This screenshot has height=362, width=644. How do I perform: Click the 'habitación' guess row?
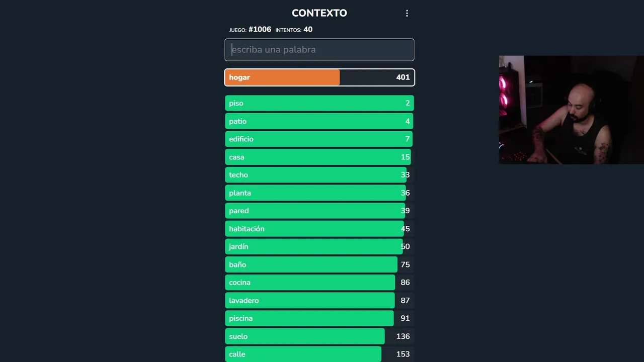click(319, 229)
